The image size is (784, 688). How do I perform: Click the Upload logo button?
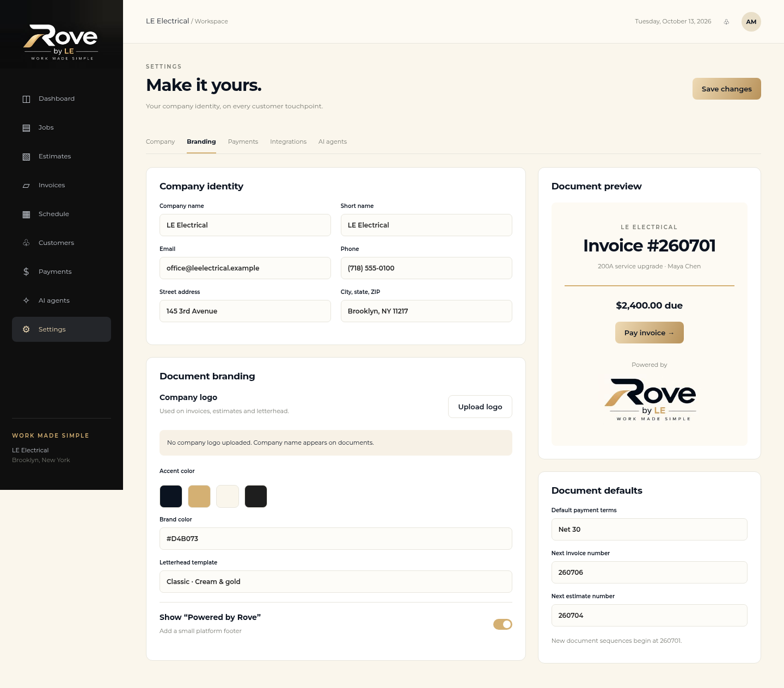point(480,407)
